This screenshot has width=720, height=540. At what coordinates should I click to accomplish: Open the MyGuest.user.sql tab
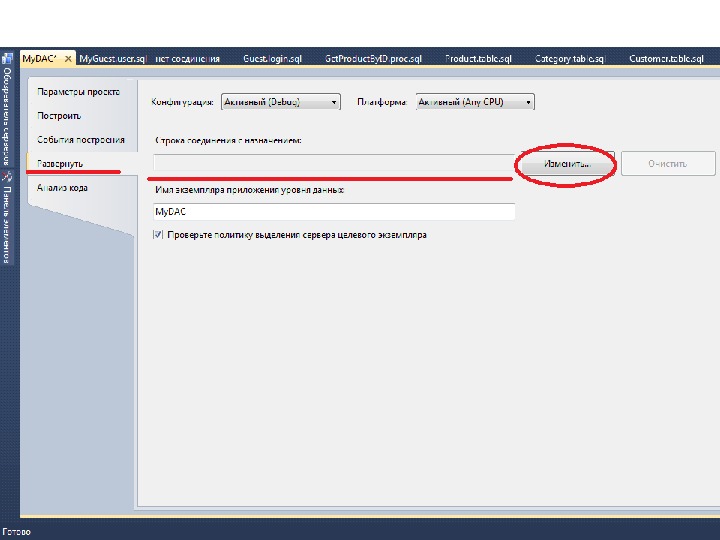click(x=112, y=59)
